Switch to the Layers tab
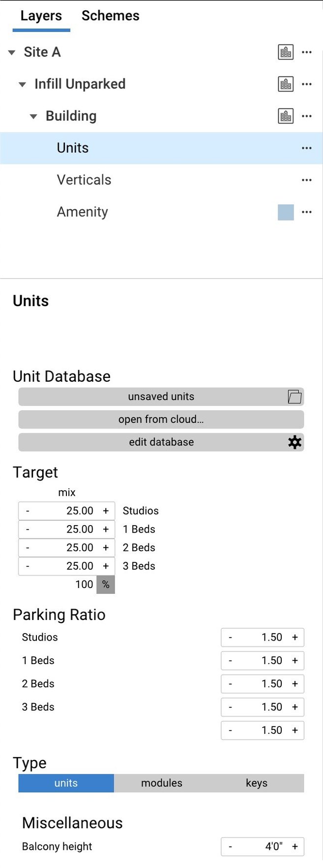Image resolution: width=323 pixels, height=868 pixels. click(x=41, y=16)
